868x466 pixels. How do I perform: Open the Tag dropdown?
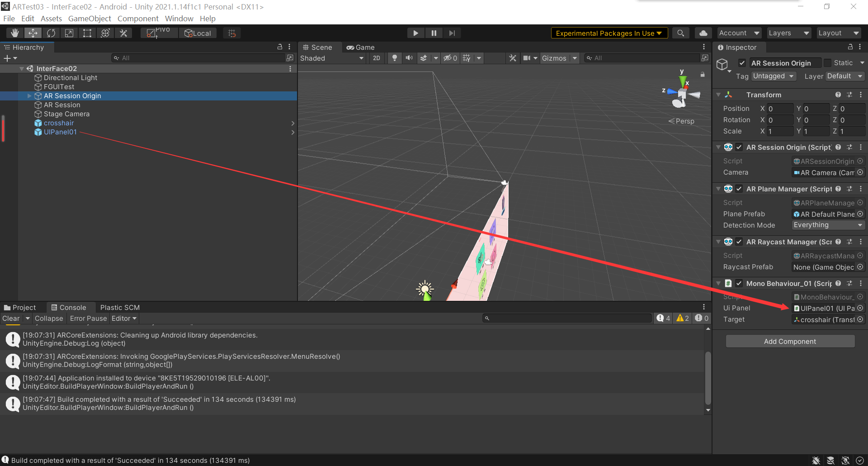pyautogui.click(x=774, y=76)
